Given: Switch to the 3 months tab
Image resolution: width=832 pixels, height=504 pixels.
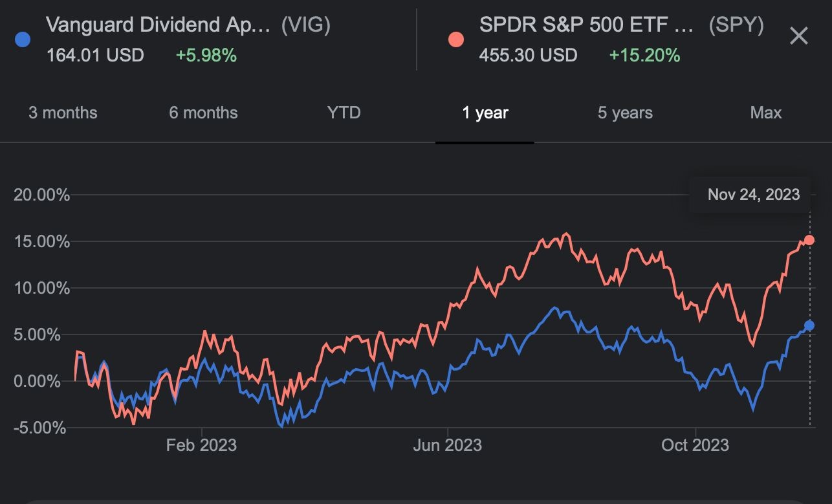Looking at the screenshot, I should [63, 113].
